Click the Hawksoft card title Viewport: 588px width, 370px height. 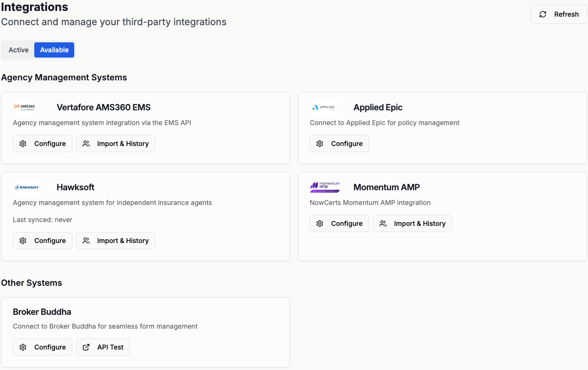(x=76, y=187)
